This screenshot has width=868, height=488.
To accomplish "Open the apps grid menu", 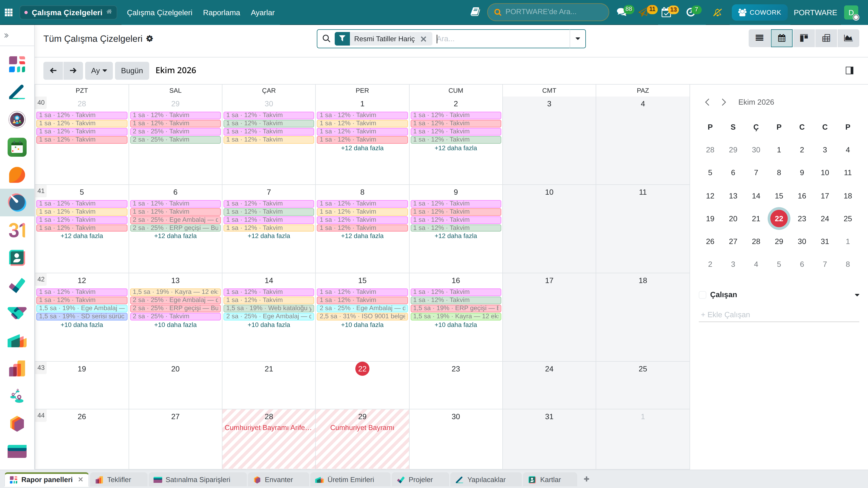I will pos(9,12).
